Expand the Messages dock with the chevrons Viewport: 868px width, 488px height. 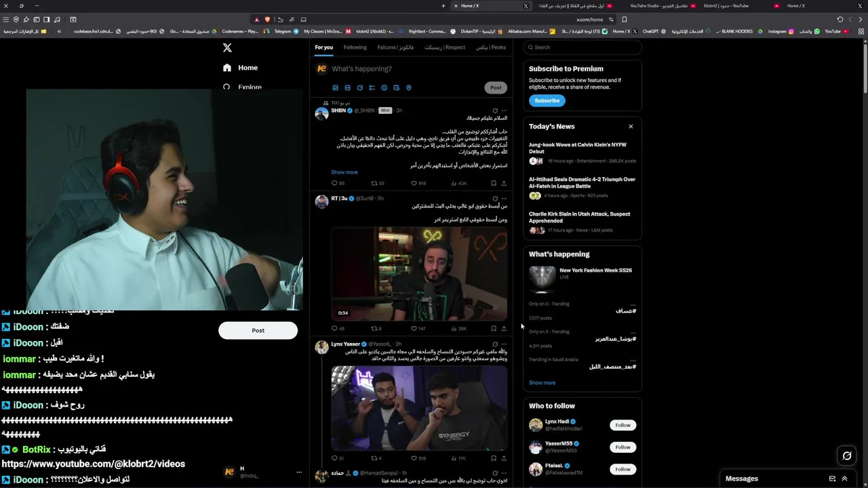coord(844,479)
